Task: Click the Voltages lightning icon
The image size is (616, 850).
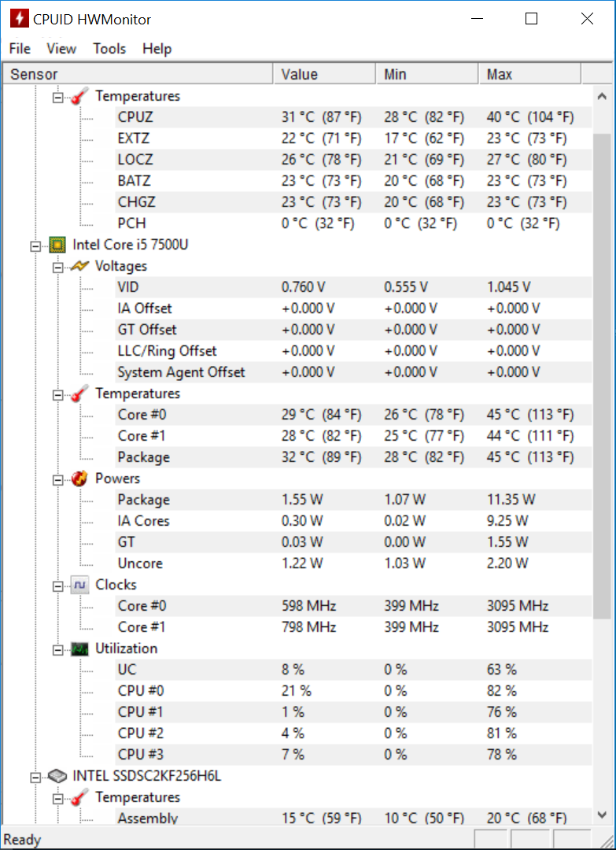Action: (x=79, y=266)
